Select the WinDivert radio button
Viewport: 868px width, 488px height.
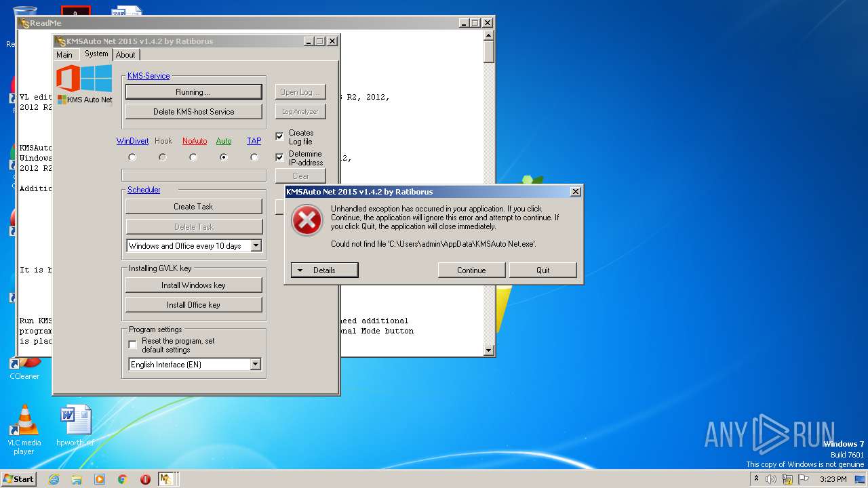click(x=132, y=157)
